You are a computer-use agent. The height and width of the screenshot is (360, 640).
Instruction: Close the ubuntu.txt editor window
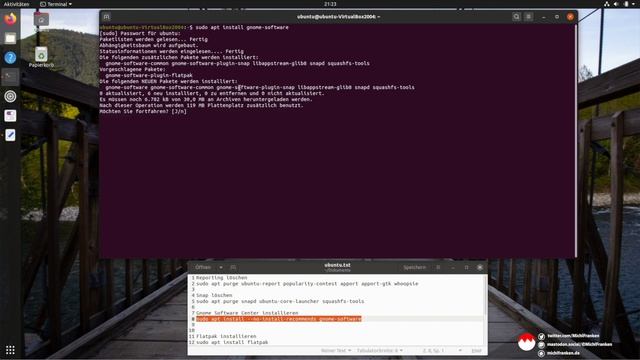click(480, 267)
